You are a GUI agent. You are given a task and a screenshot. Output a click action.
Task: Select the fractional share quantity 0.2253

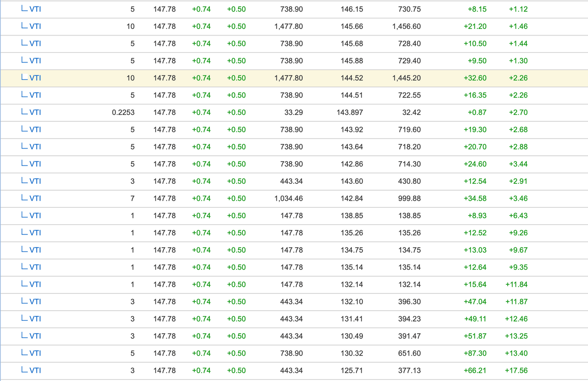123,112
